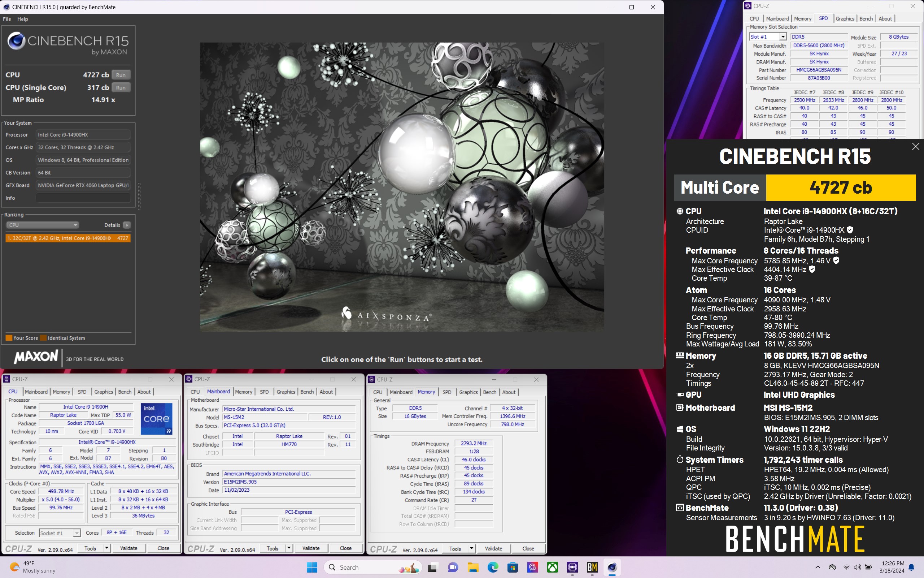Click the GPU icon in BenchMate panel
Viewport: 924px width, 578px height.
pyautogui.click(x=680, y=394)
